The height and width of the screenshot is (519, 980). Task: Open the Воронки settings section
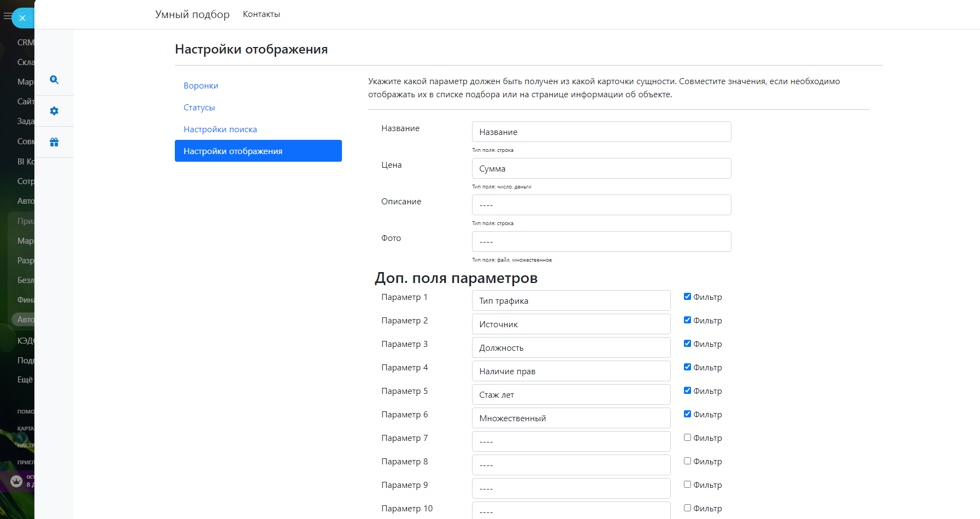click(x=201, y=86)
